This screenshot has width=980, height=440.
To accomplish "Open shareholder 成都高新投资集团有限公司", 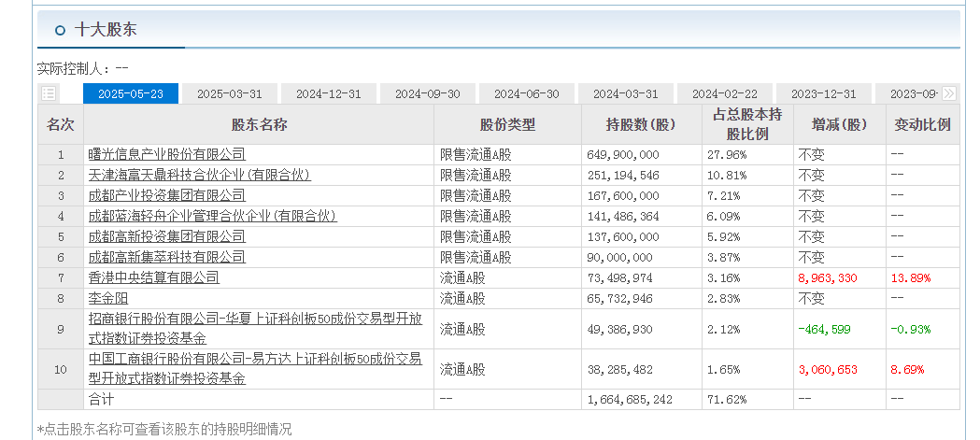I will tap(167, 237).
